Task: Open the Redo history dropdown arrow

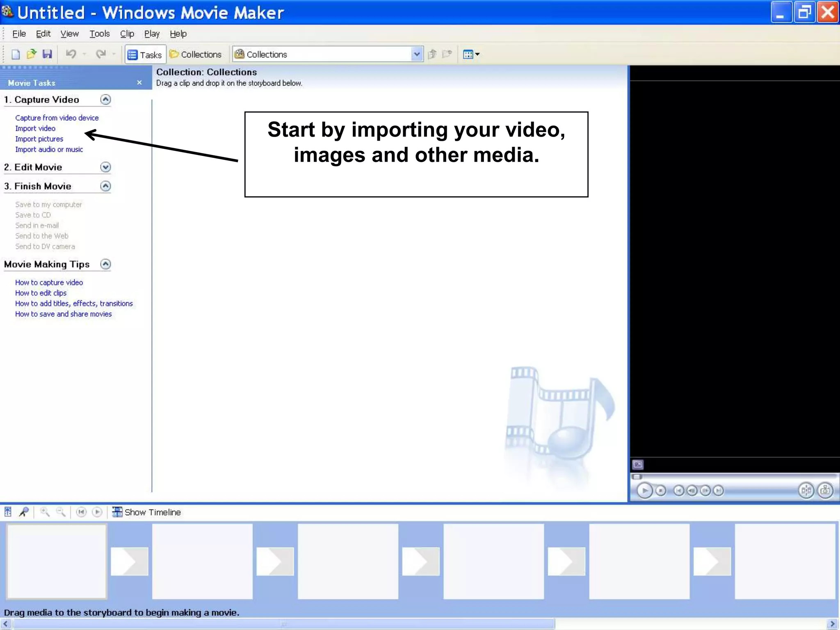Action: click(x=114, y=54)
